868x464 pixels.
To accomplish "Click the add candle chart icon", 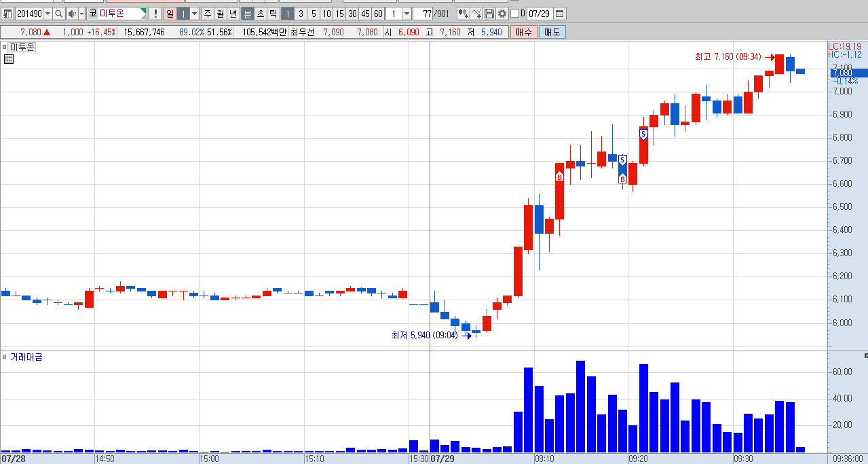I will point(463,14).
